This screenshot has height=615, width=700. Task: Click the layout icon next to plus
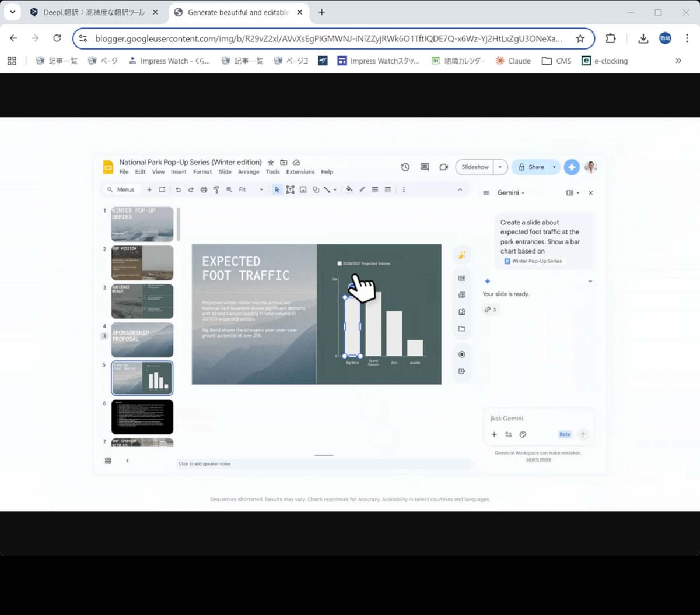click(x=162, y=189)
